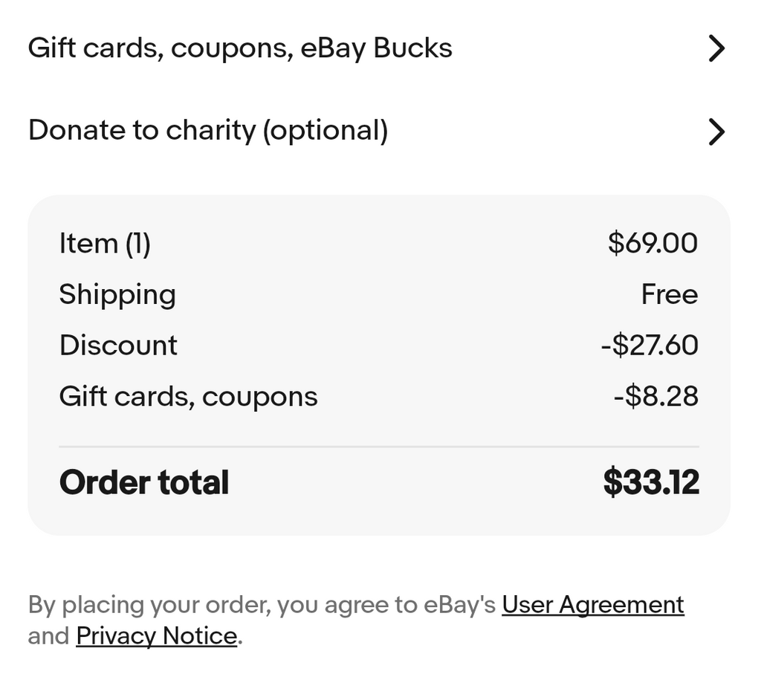This screenshot has height=700, width=761.
Task: Tap the Discount label in summary
Action: point(118,346)
